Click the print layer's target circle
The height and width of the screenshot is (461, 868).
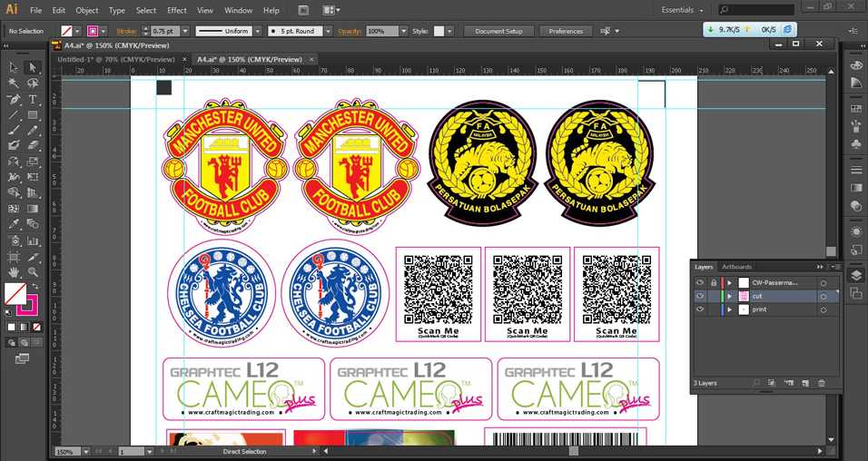click(x=824, y=310)
